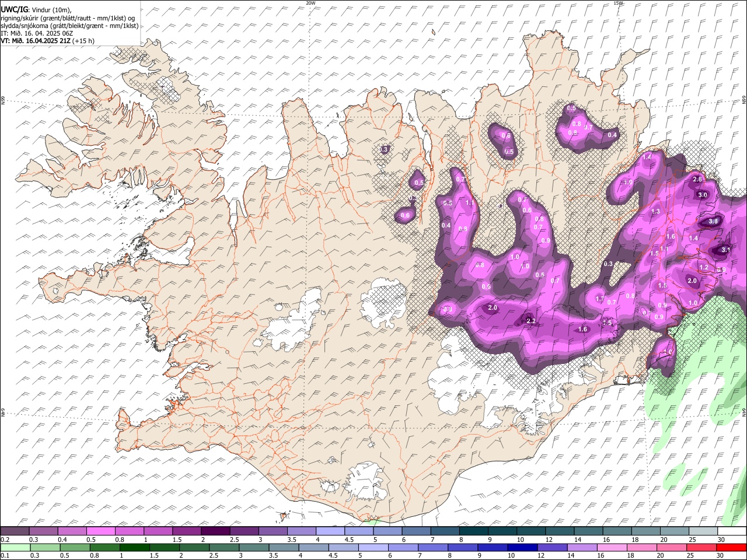Click the 15W longitude label on the top edge

[x=618, y=3]
